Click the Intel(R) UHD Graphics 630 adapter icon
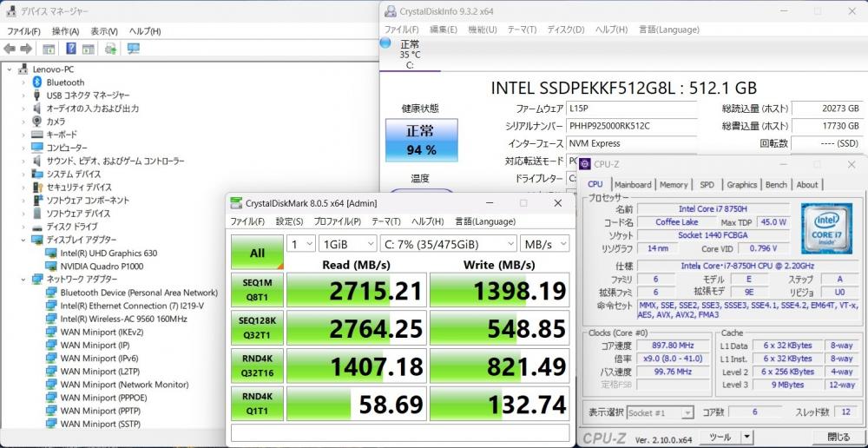The height and width of the screenshot is (448, 868). pyautogui.click(x=51, y=253)
